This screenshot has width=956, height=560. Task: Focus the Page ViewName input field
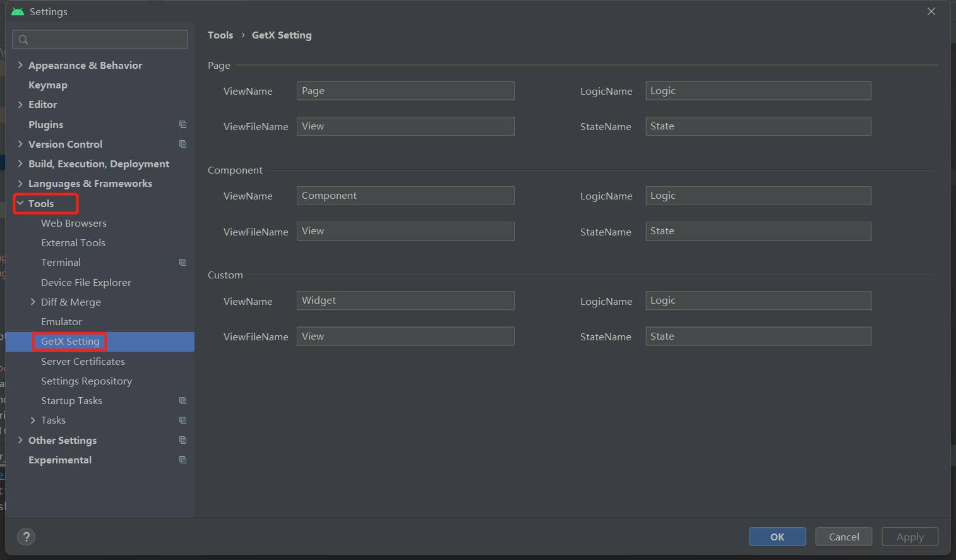coord(405,91)
